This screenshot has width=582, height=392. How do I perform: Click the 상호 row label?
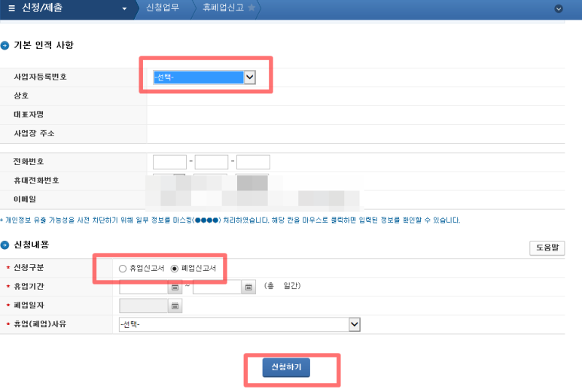pyautogui.click(x=21, y=96)
